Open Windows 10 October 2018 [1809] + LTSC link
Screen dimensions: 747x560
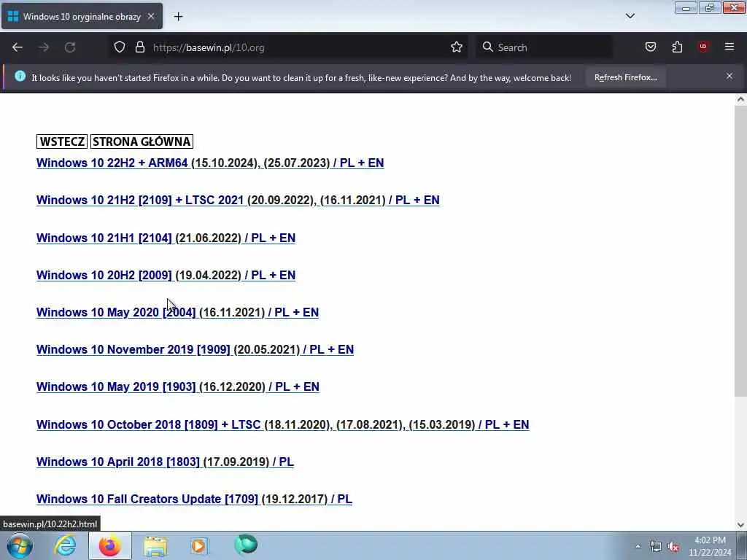pyautogui.click(x=282, y=424)
